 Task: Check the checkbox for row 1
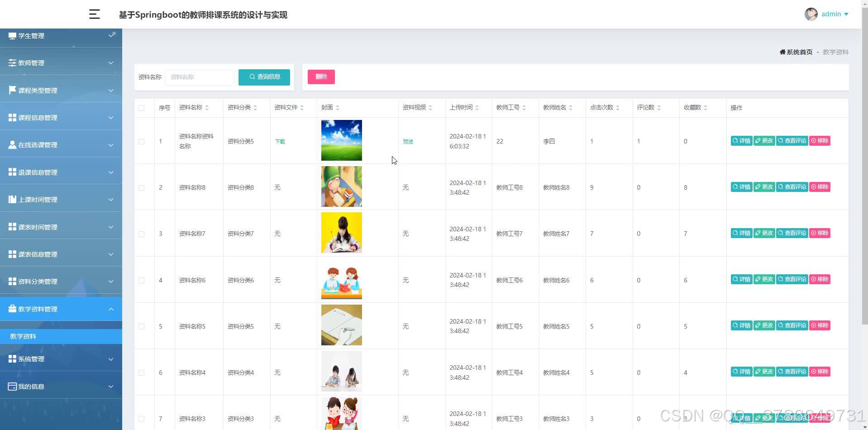tap(141, 141)
